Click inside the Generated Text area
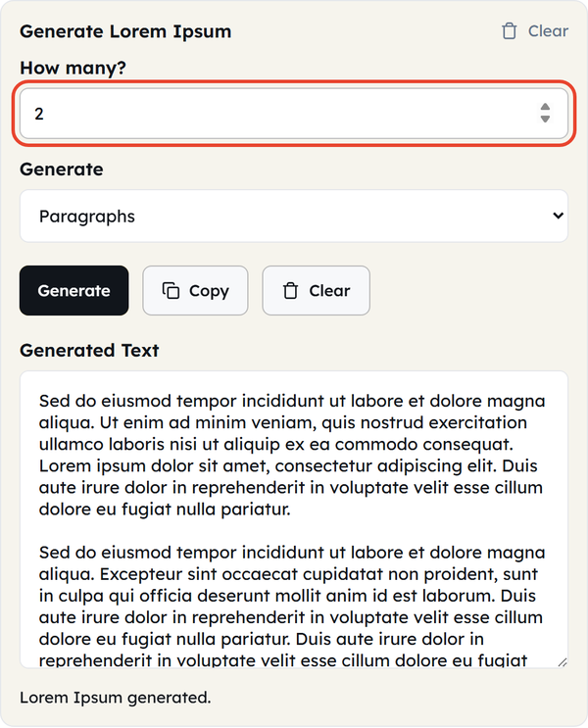This screenshot has width=588, height=728. [294, 519]
